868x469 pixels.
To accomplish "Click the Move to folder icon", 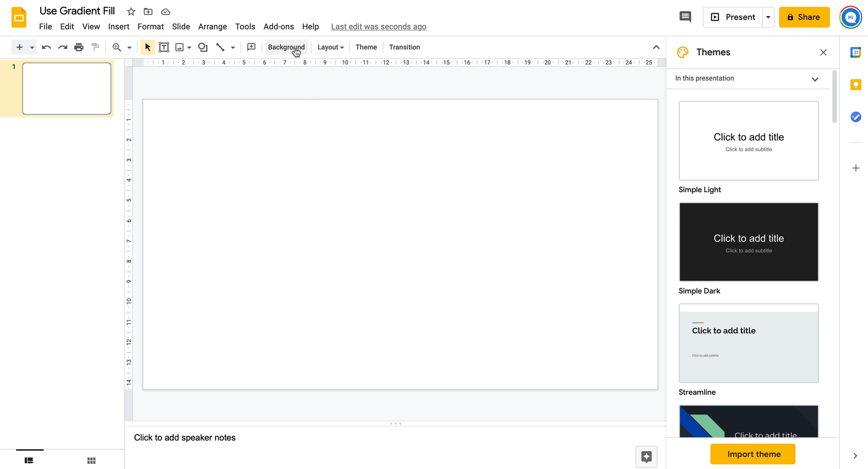I will coord(148,12).
